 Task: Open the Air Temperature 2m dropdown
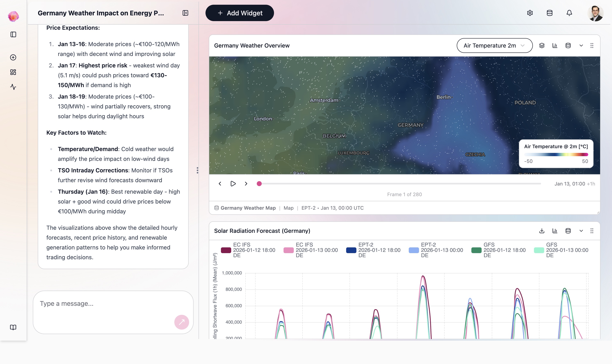[x=494, y=46]
